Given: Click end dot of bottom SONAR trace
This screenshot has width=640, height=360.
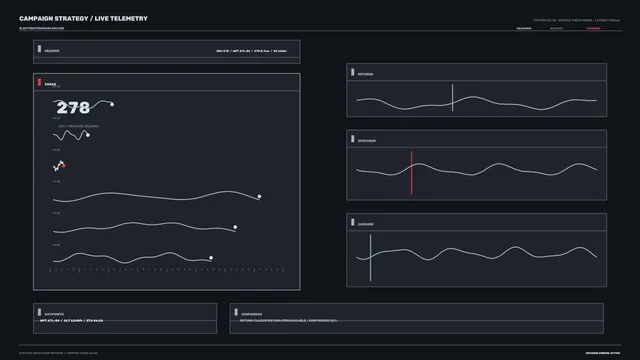Looking at the screenshot, I should click(x=211, y=258).
